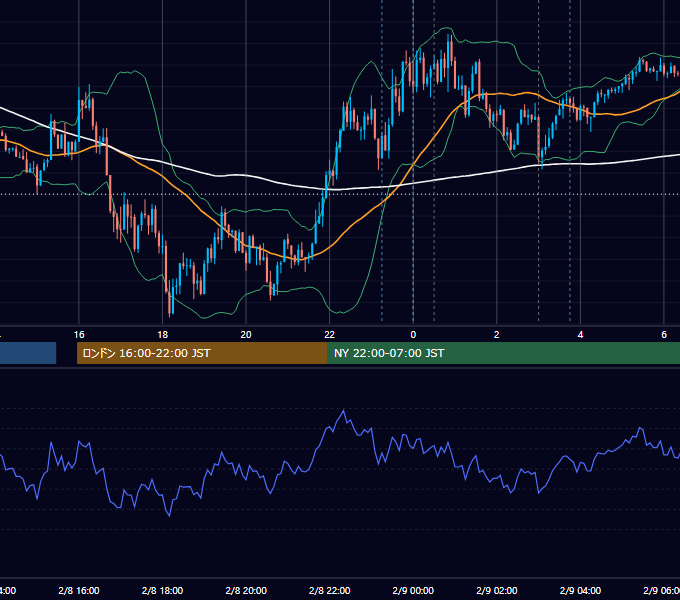Click the blue session bar left of London

(x=28, y=353)
